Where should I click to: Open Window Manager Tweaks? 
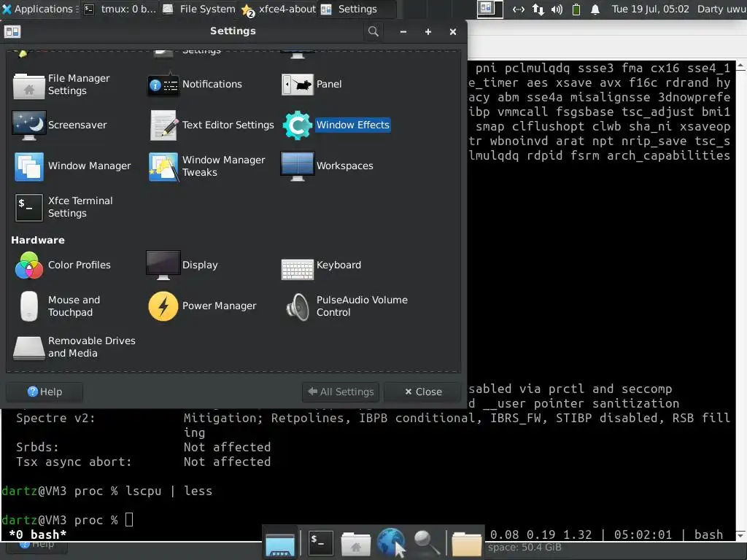(207, 166)
